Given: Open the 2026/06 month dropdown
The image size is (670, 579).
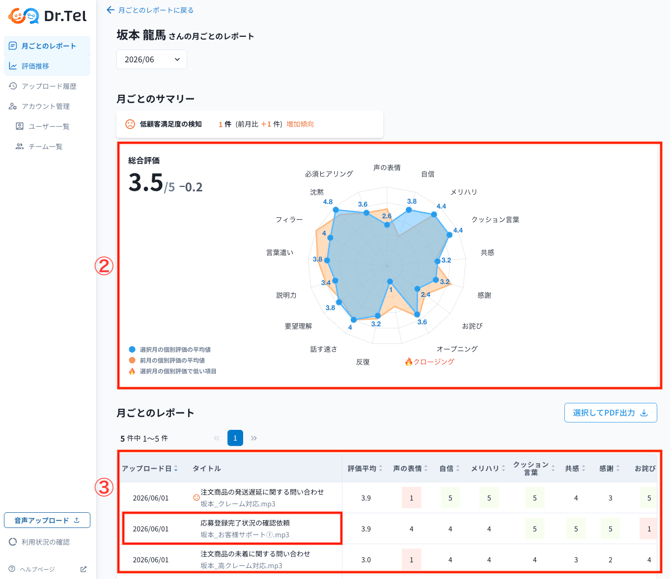Looking at the screenshot, I should pos(152,59).
